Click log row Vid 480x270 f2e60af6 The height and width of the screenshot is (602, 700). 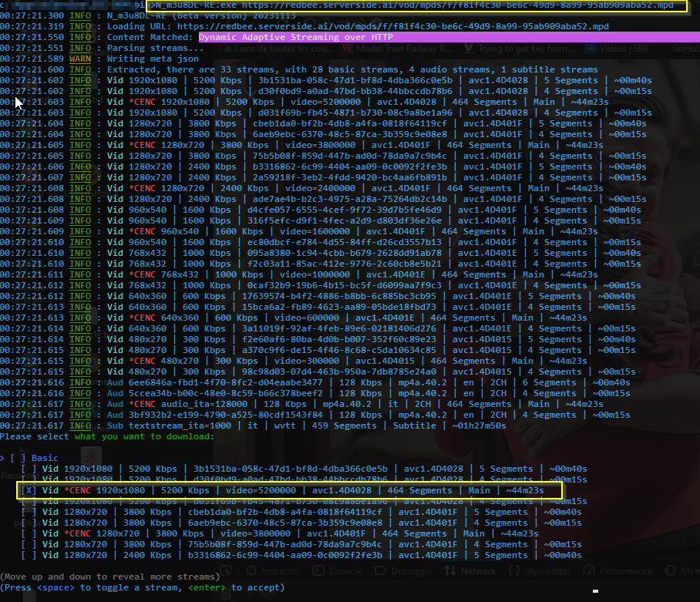(x=318, y=339)
